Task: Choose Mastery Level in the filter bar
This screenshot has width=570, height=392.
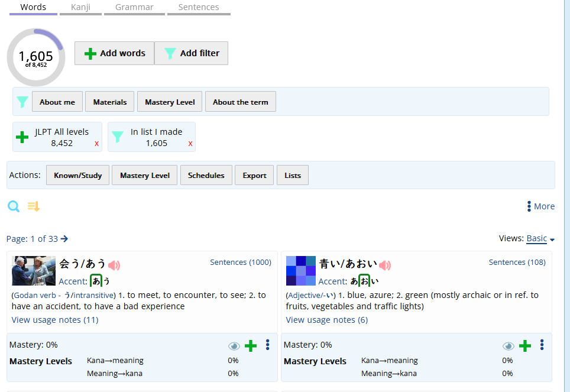Action: click(x=170, y=102)
